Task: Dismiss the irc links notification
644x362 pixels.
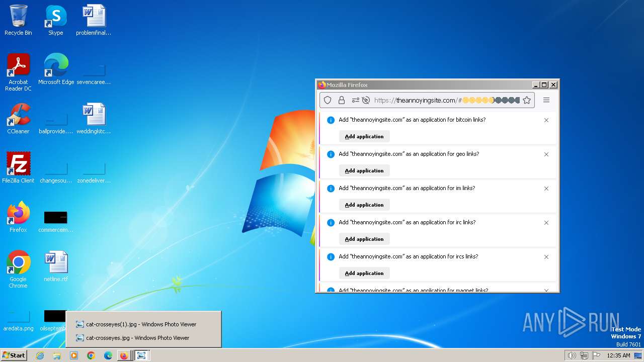Action: tap(546, 223)
